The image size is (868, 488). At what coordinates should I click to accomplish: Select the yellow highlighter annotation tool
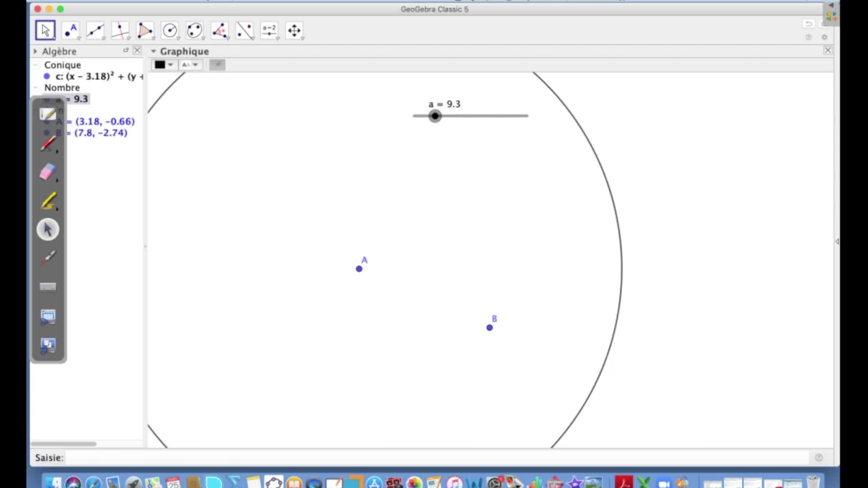point(48,201)
